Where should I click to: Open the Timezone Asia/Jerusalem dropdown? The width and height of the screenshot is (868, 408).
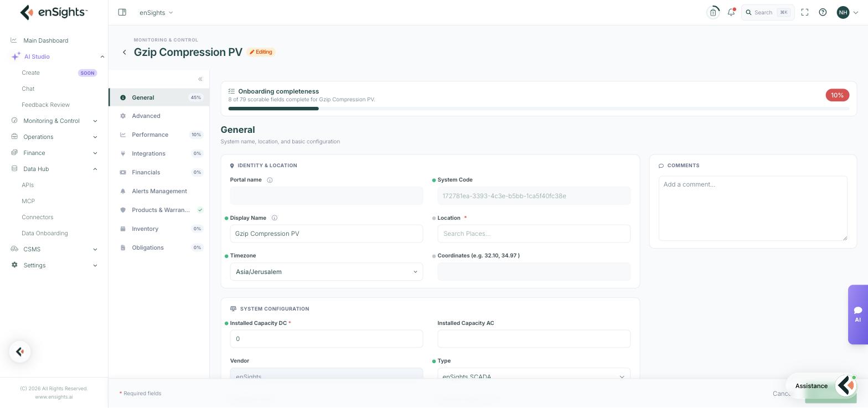click(327, 272)
